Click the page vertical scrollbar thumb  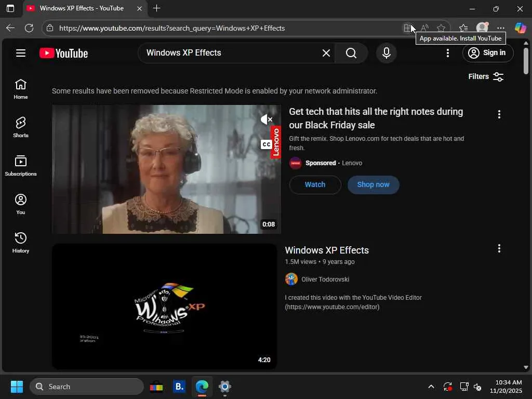(526, 61)
